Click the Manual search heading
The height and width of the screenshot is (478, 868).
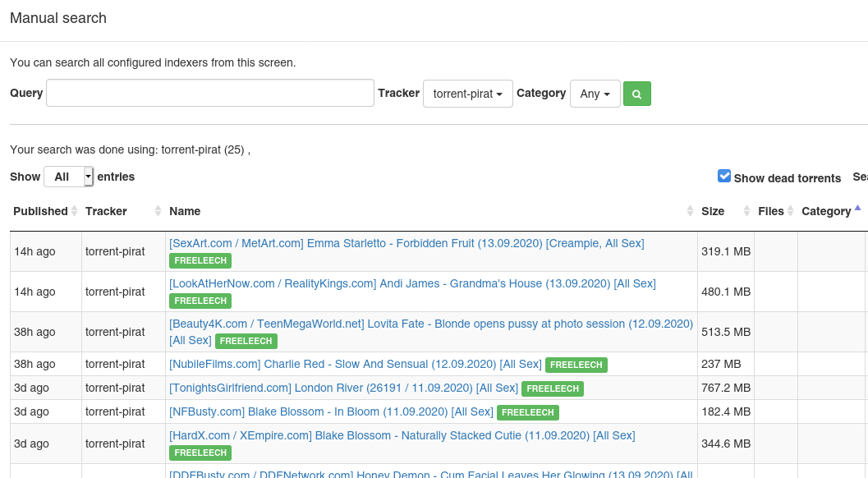58,18
